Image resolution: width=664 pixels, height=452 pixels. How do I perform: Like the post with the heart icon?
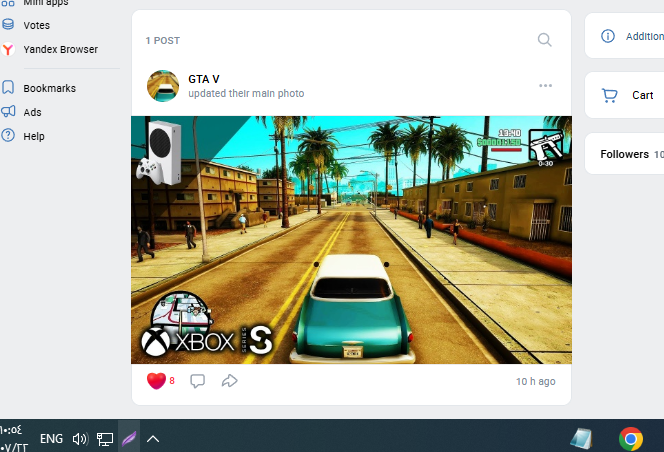coord(156,380)
